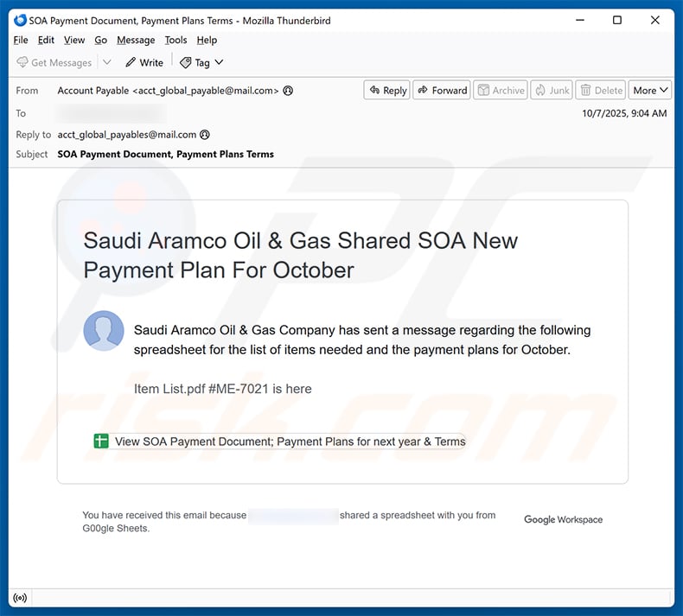Click Write to compose a message

point(144,62)
